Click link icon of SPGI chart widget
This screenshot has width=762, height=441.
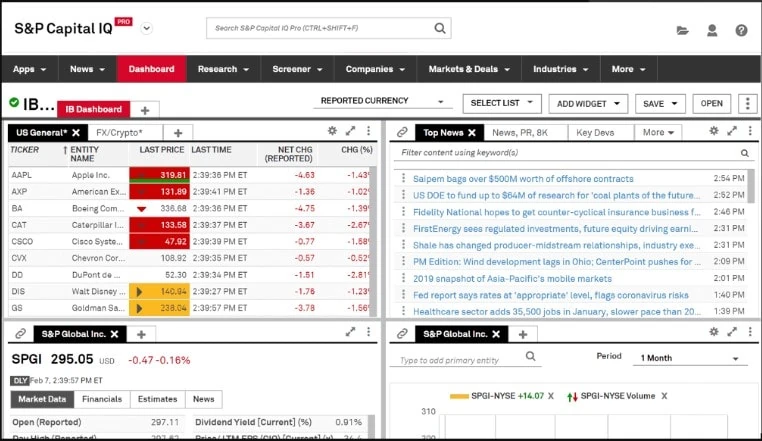click(402, 334)
